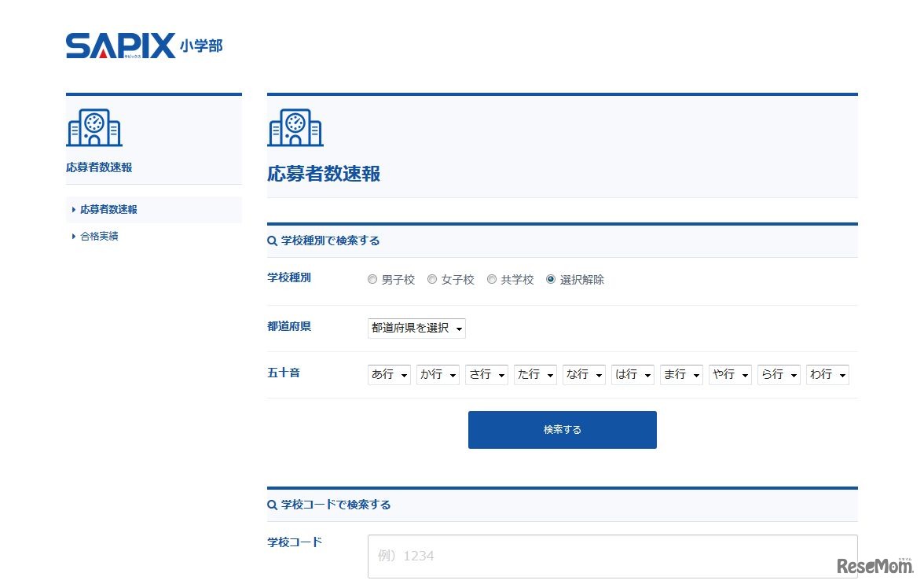The image size is (924, 584).
Task: Click the 検索する button
Action: (562, 429)
